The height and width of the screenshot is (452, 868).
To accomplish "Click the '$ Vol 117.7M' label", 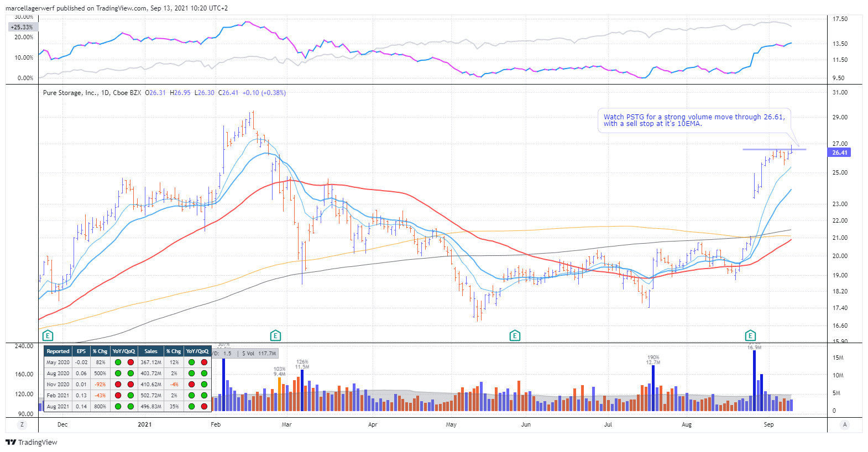I will (259, 354).
